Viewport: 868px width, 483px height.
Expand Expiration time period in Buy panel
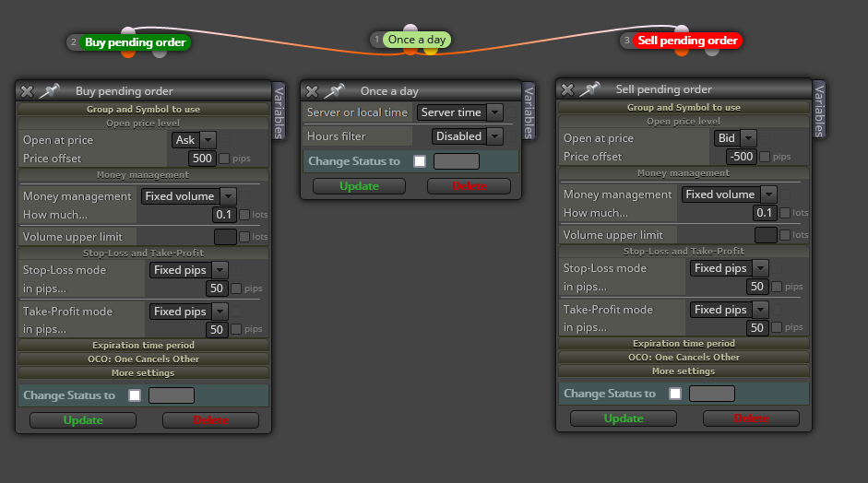pyautogui.click(x=143, y=346)
